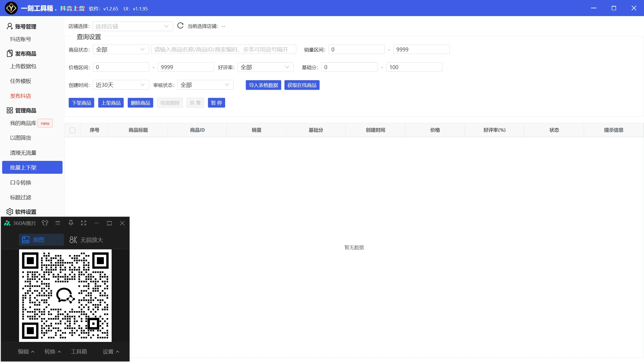Image resolution: width=644 pixels, height=362 pixels.
Task: Click the 导入表格数据 button
Action: 263,85
